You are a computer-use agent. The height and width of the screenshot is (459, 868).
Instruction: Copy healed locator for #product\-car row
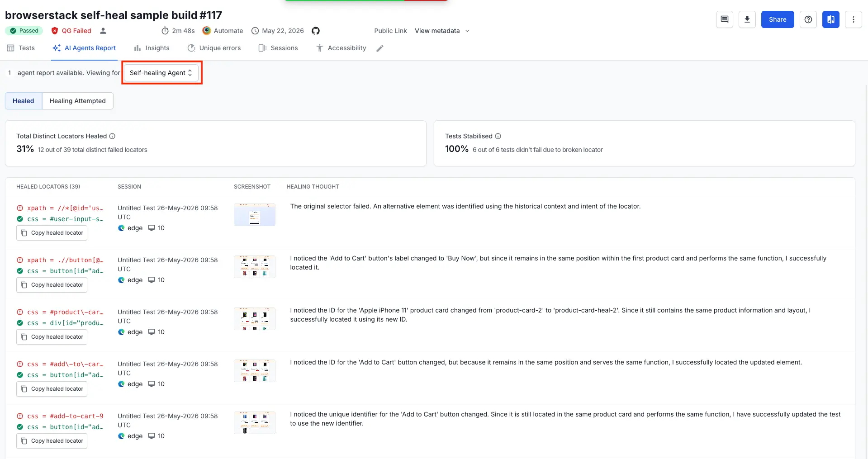coord(52,337)
